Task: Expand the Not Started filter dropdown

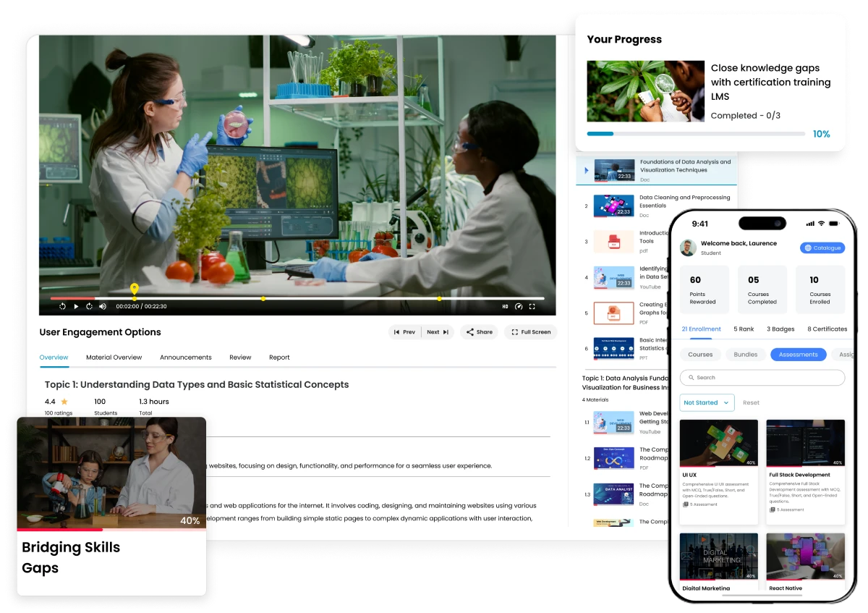Action: tap(706, 402)
